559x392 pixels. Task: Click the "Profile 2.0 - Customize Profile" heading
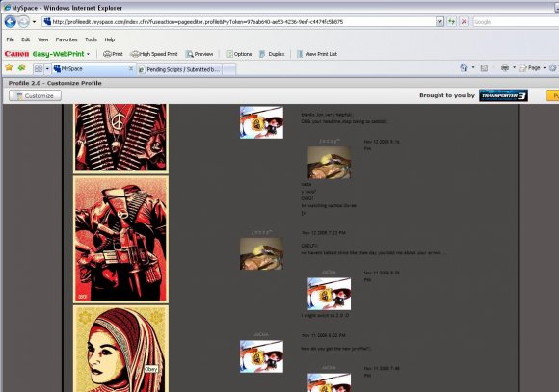[55, 83]
